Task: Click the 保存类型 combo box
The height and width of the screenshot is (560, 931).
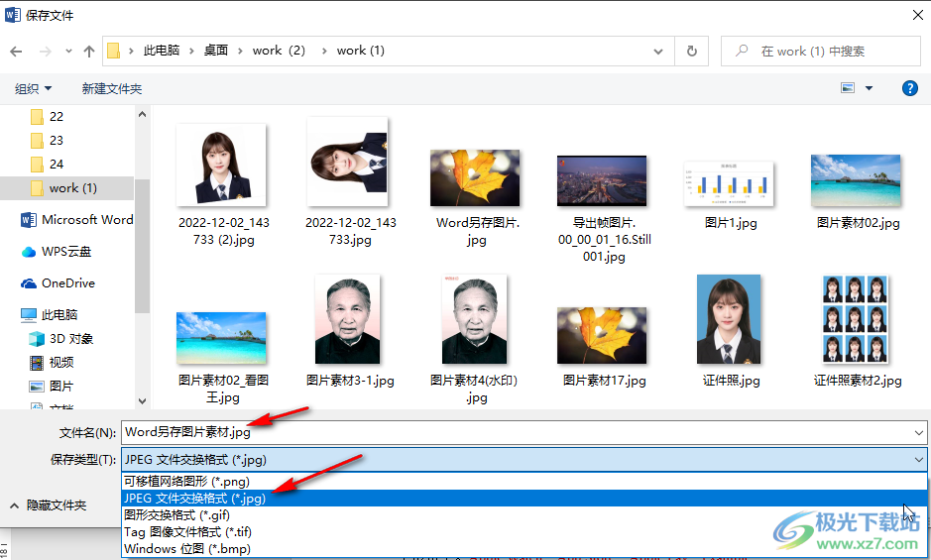Action: click(524, 460)
